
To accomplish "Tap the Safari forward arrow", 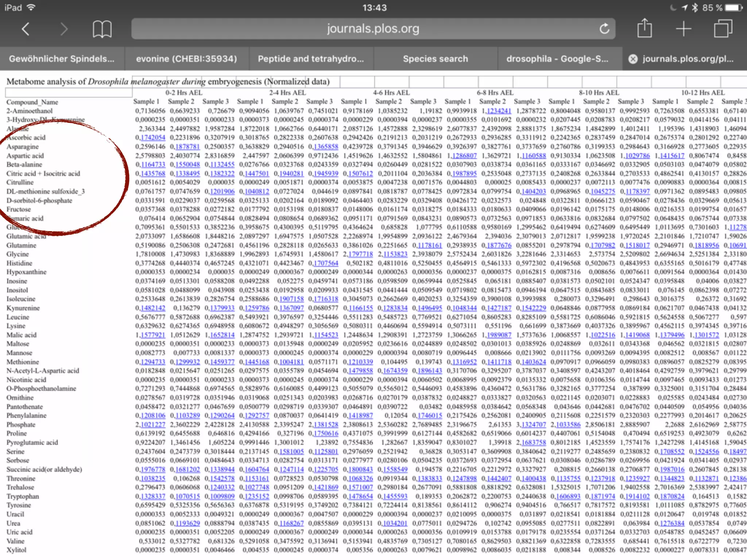I will click(x=64, y=29).
